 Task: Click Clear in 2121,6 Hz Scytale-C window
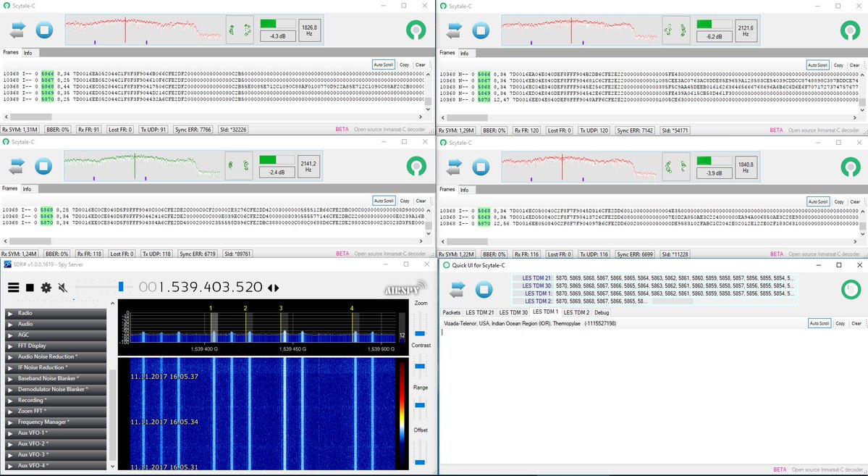pos(855,64)
